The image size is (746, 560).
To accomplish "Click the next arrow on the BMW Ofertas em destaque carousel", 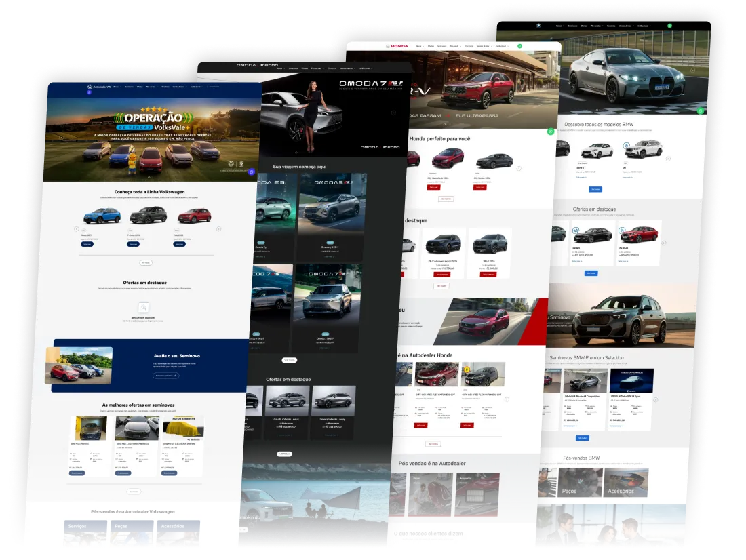I will click(663, 243).
